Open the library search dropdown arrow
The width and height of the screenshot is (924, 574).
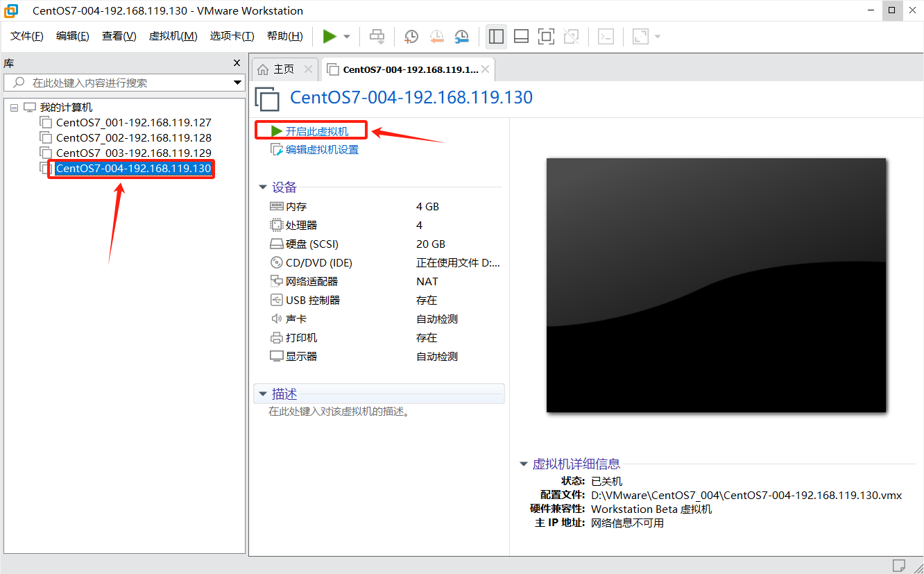238,83
